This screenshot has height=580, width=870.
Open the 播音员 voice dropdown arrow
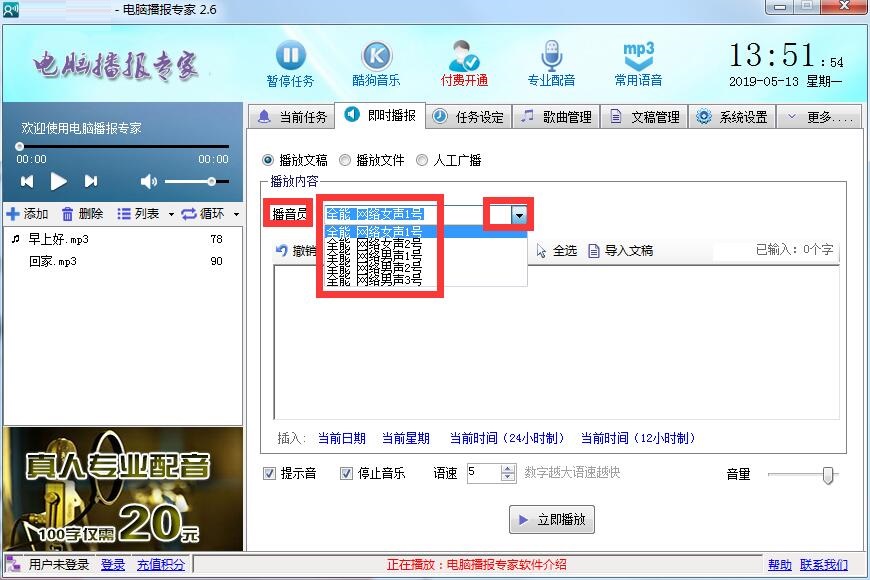click(517, 214)
